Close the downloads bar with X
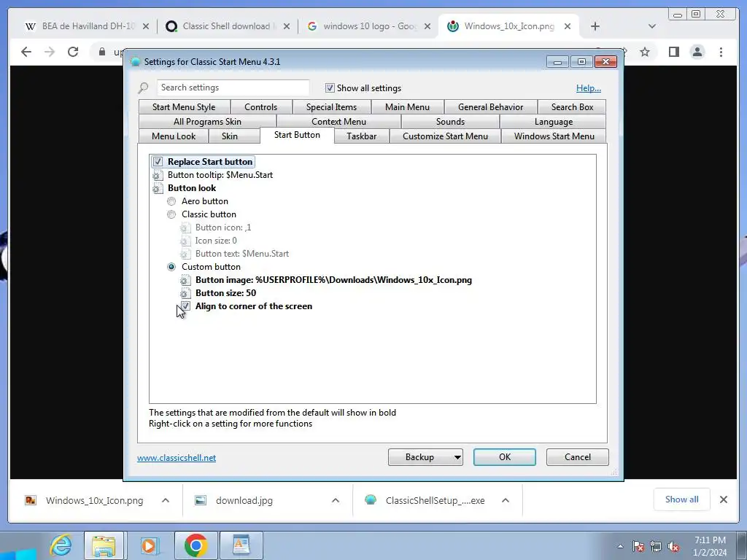This screenshot has width=747, height=560. click(723, 499)
